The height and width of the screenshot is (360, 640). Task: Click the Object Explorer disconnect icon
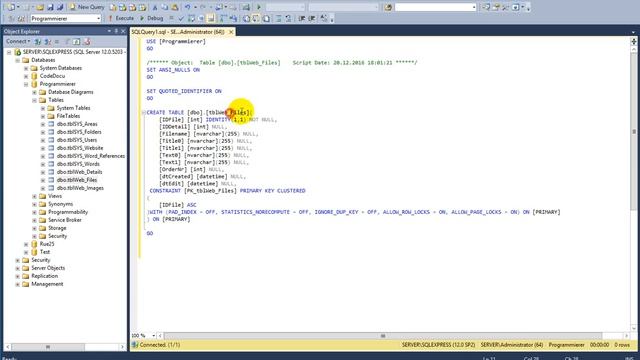tap(47, 41)
